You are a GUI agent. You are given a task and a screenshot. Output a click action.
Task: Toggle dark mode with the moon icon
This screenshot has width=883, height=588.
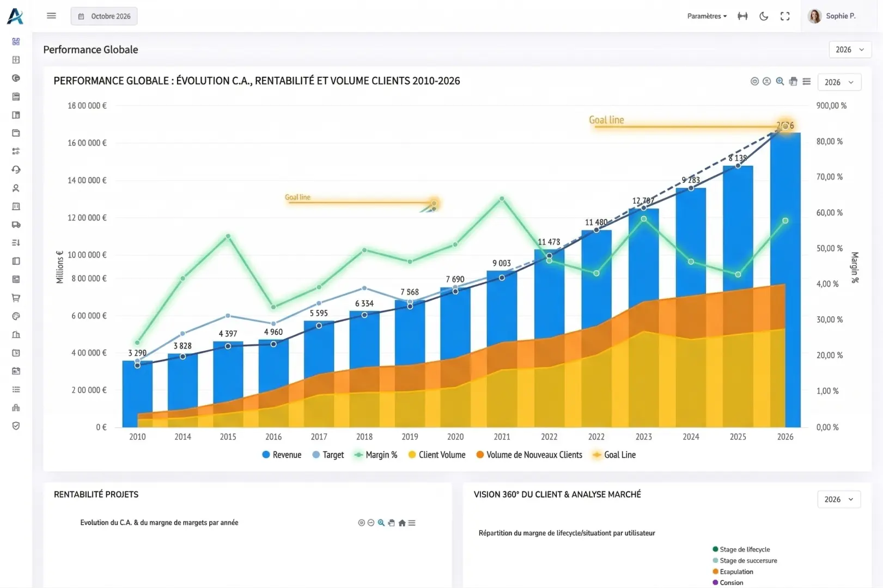(764, 16)
